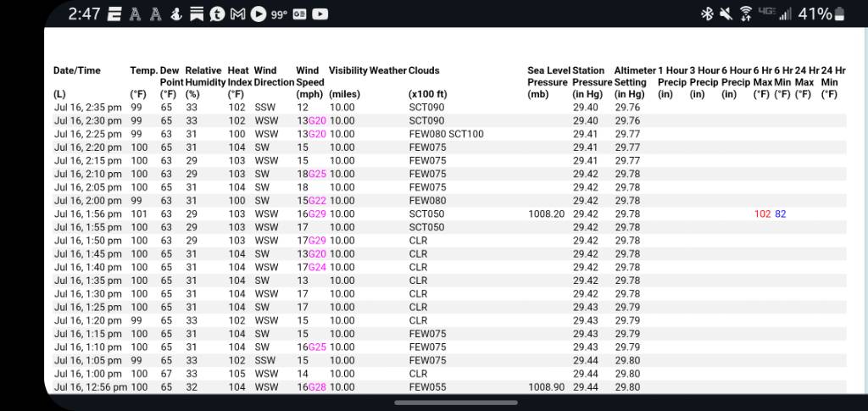The image size is (868, 411).
Task: Click humidity 32 in the 12:56 pm row
Action: coord(192,387)
